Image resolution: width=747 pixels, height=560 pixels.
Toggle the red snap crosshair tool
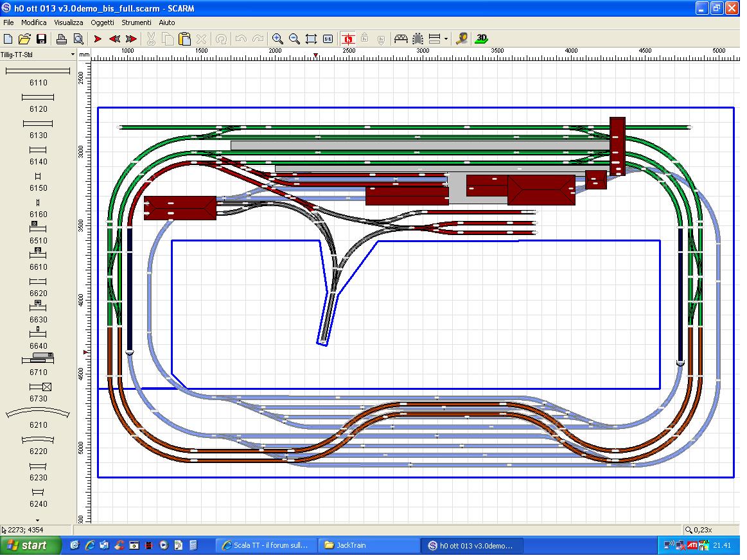(x=348, y=39)
